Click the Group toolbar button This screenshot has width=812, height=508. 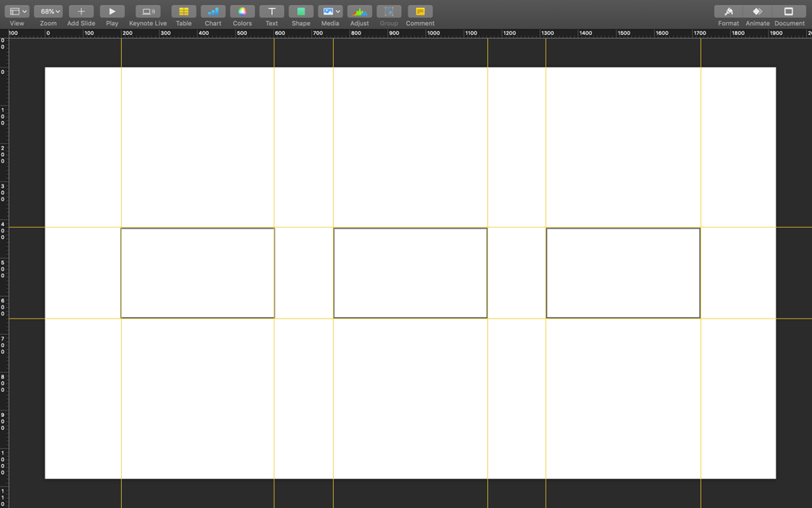pos(389,11)
